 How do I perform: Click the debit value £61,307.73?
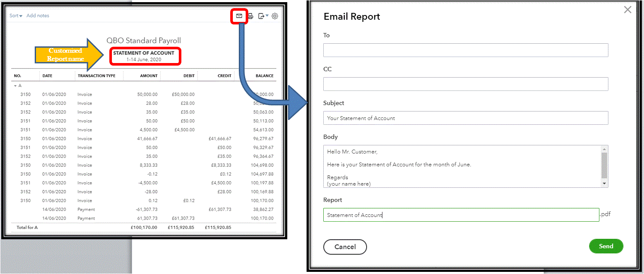tap(183, 219)
